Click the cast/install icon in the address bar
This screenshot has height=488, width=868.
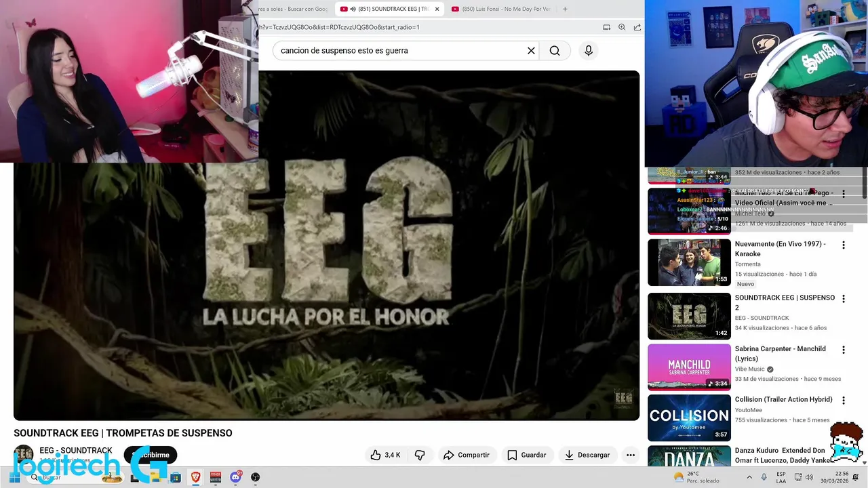pyautogui.click(x=607, y=27)
